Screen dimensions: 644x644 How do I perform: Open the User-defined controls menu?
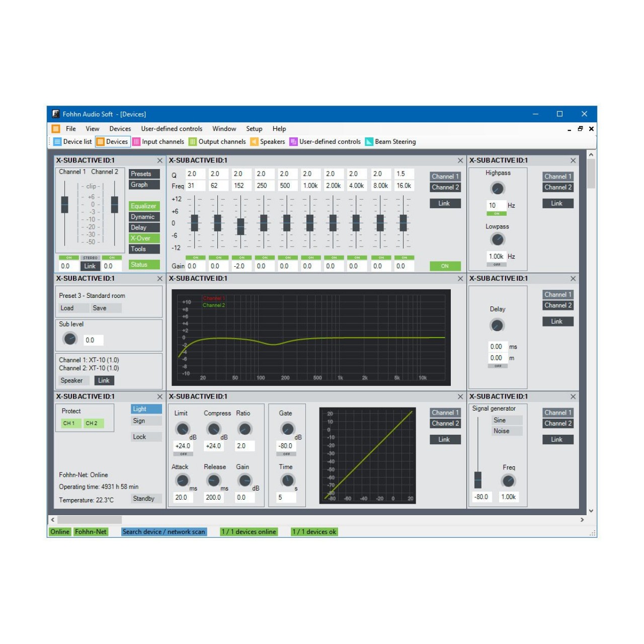pos(172,129)
